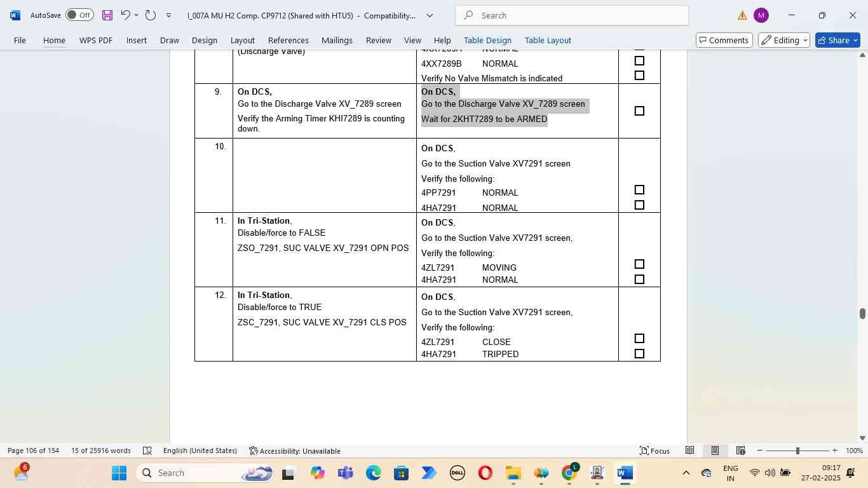Click the Undo arrow icon
The image size is (868, 488).
pos(125,15)
